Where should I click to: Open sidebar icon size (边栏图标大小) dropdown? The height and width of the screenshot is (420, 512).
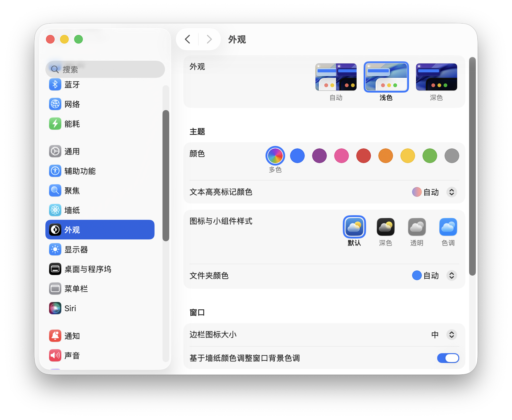click(x=451, y=335)
